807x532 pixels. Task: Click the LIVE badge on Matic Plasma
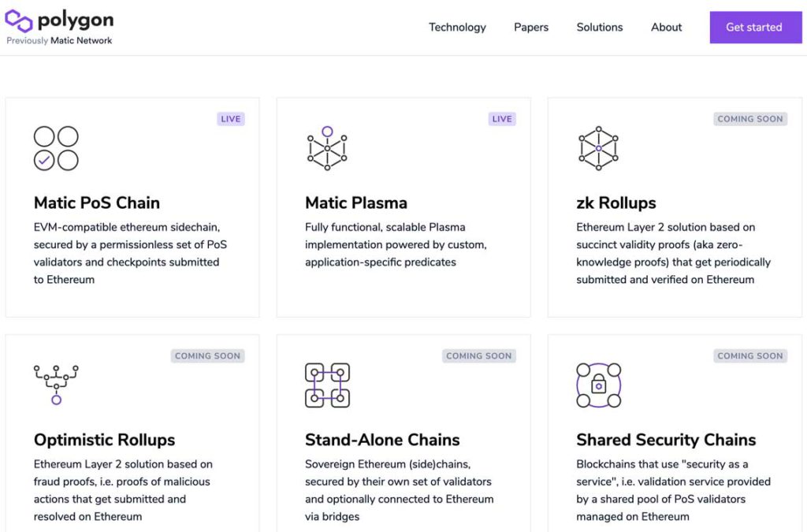coord(502,118)
